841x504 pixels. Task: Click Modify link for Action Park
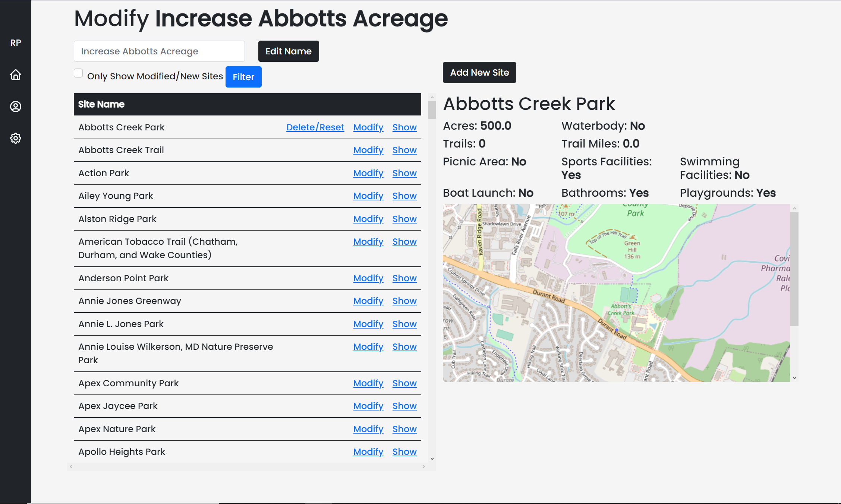click(x=368, y=173)
